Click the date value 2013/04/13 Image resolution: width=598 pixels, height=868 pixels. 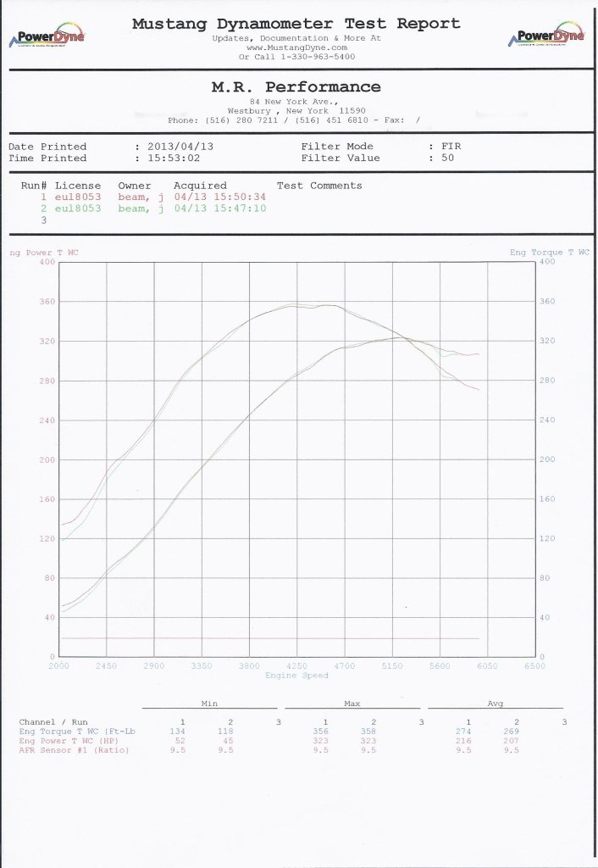[x=180, y=147]
